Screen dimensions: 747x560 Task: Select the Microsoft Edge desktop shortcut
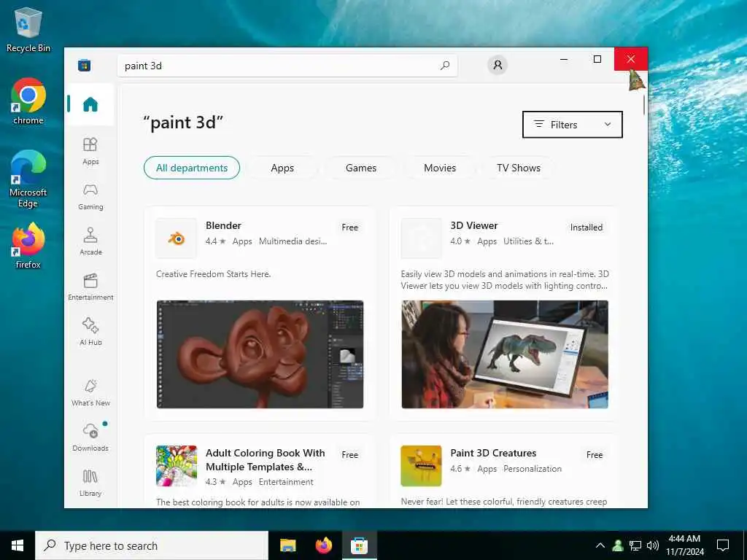pos(28,179)
